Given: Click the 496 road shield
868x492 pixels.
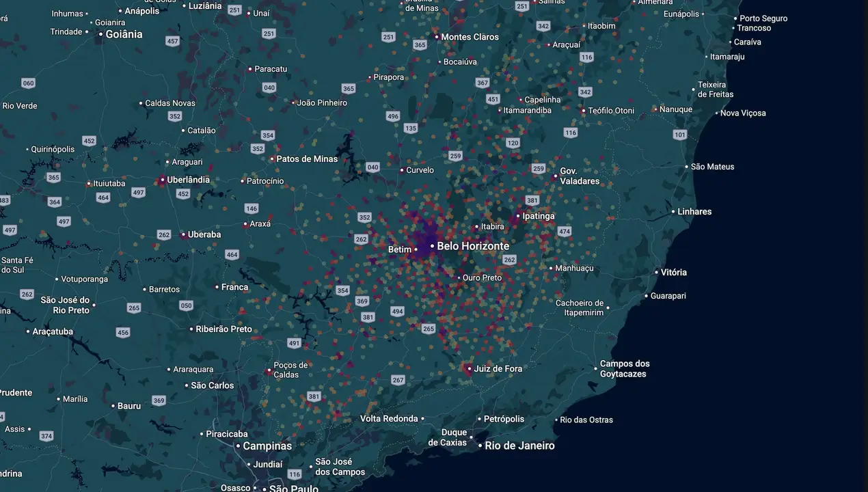Looking at the screenshot, I should coord(392,116).
